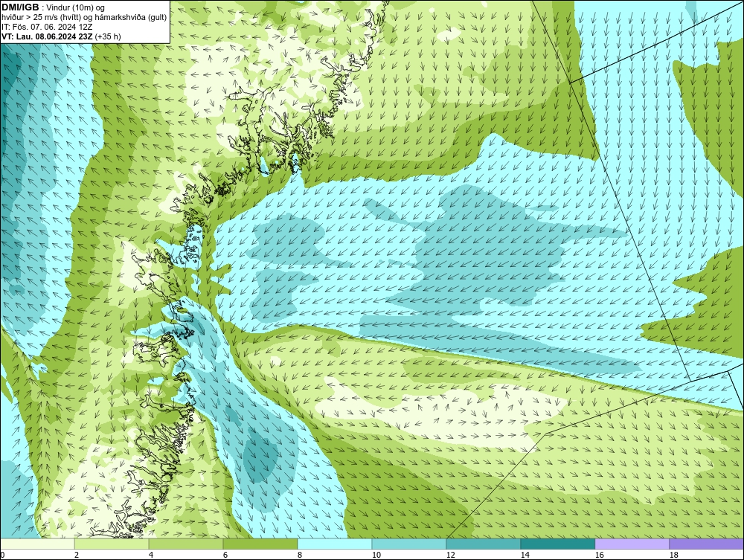Click the 'hviður > 25 m/s' legend line

point(84,17)
